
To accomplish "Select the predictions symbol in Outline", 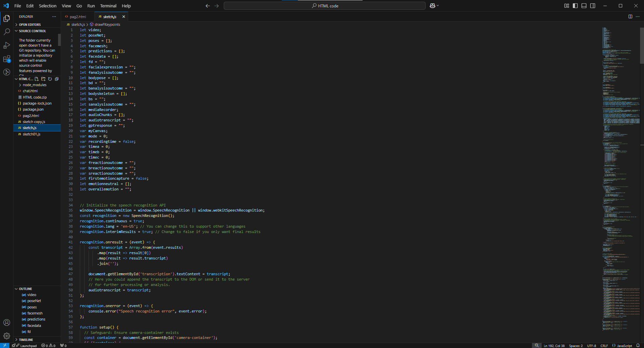I will click(x=37, y=319).
